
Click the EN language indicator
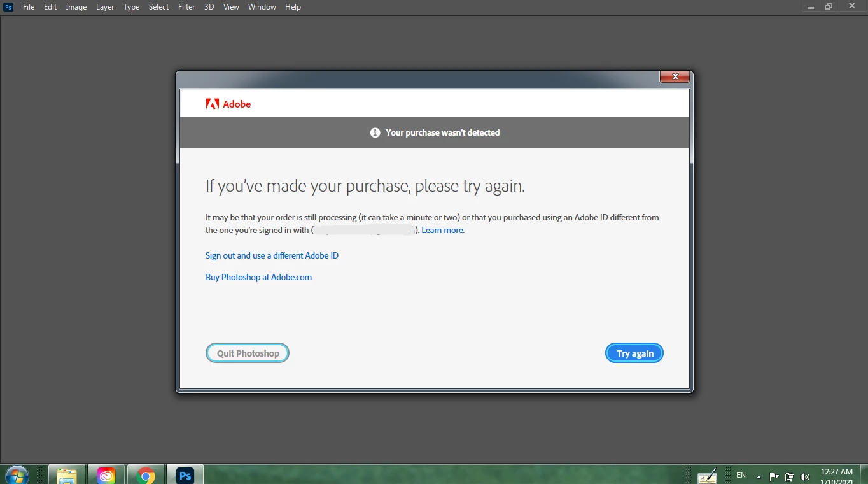741,475
